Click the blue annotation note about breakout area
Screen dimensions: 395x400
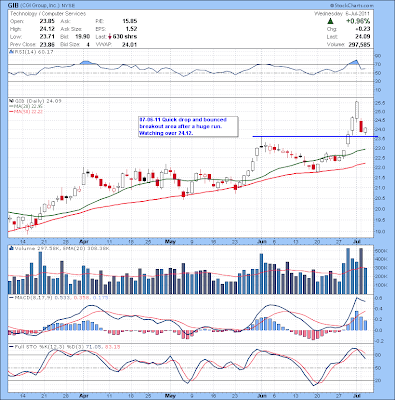(188, 126)
